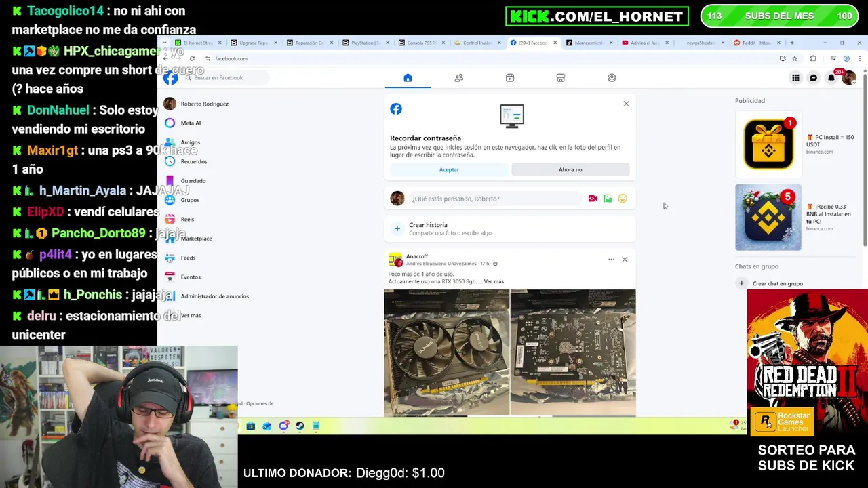Open the Anacroff post options menu
The width and height of the screenshot is (868, 488).
[x=611, y=260]
